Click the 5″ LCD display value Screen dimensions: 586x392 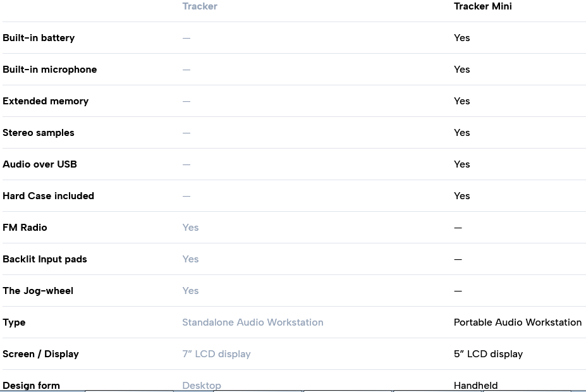(488, 354)
